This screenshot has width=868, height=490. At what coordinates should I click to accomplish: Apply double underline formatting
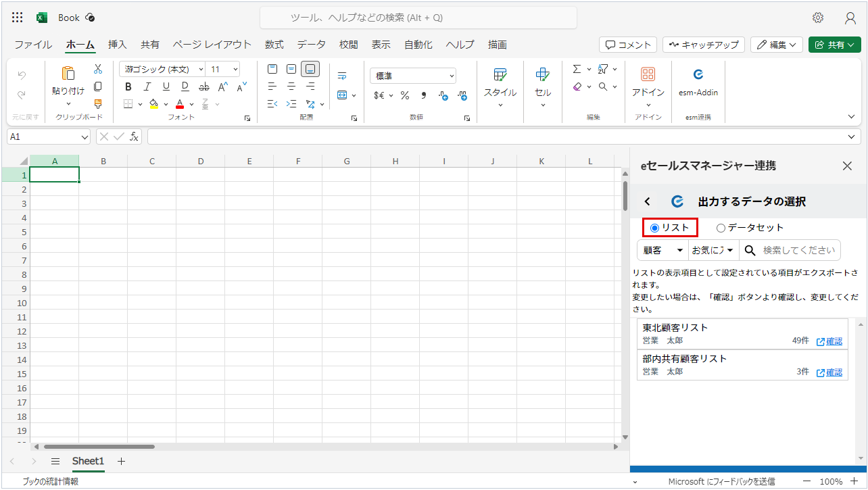[x=185, y=87]
